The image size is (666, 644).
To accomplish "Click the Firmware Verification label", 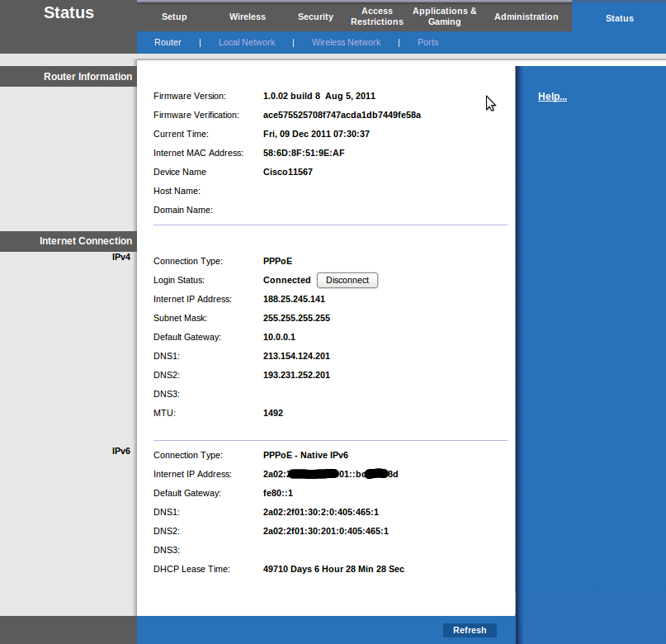I will pos(196,115).
